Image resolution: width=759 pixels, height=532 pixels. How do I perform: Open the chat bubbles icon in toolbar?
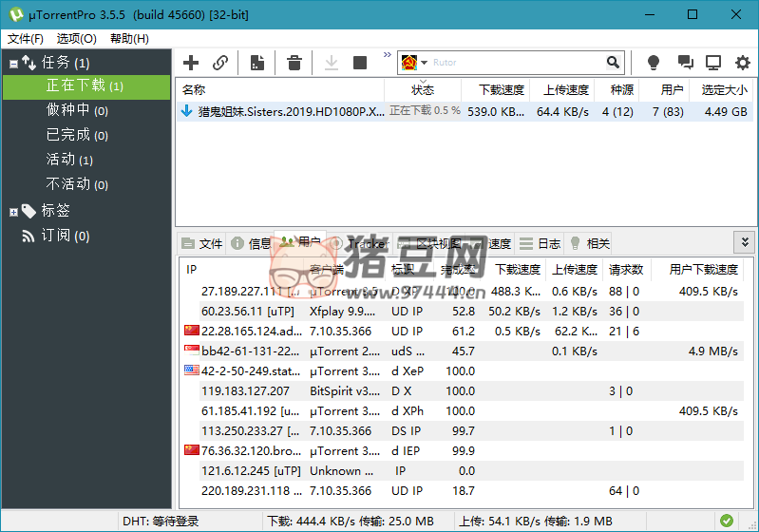(685, 63)
